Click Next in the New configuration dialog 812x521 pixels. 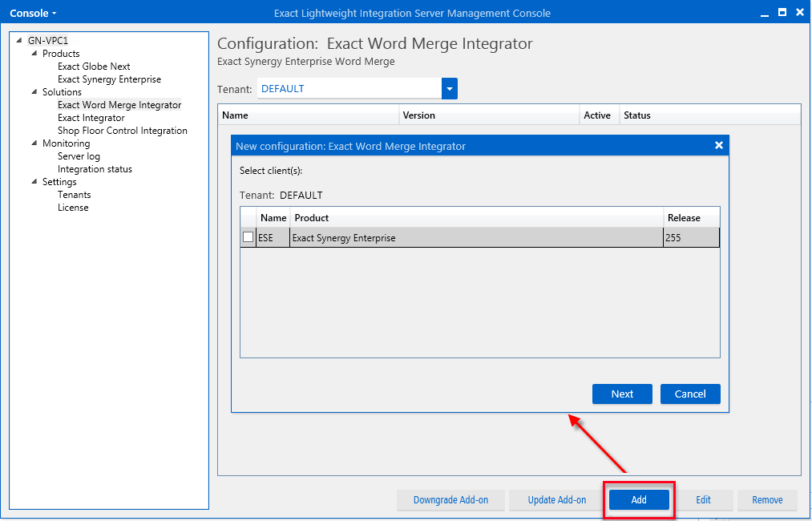point(622,394)
